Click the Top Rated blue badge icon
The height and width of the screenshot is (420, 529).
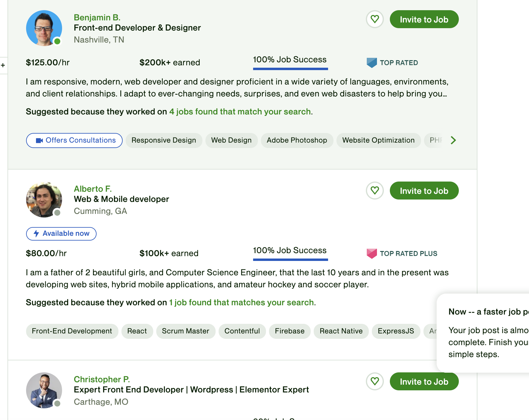372,63
